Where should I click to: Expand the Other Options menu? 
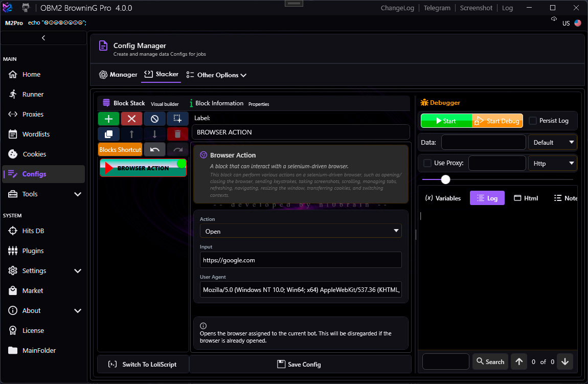216,75
